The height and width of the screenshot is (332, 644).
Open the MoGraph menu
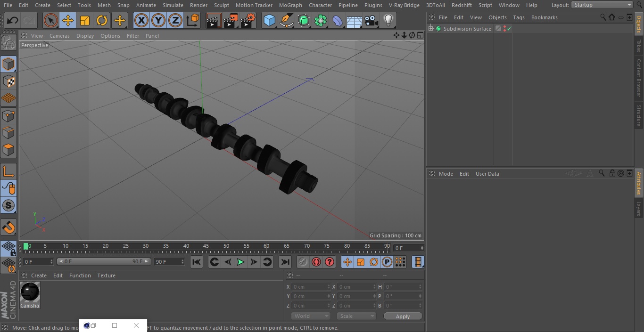(x=290, y=5)
